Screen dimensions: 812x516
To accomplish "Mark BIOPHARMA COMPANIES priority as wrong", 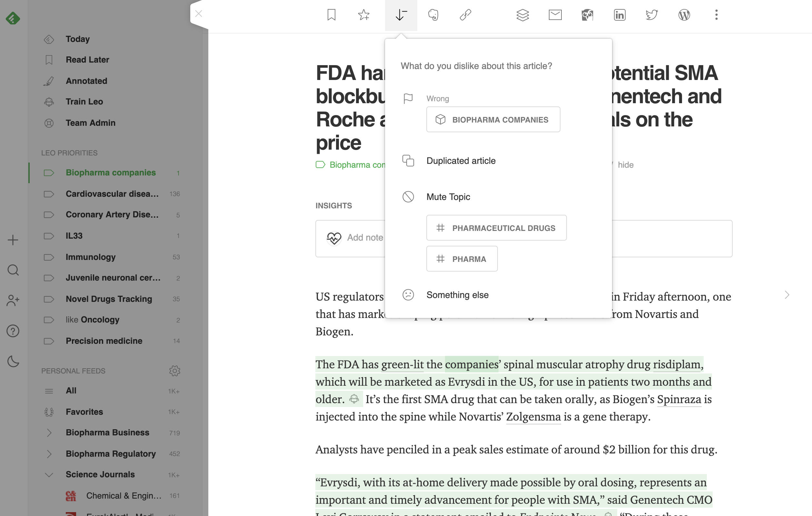I will pyautogui.click(x=493, y=120).
